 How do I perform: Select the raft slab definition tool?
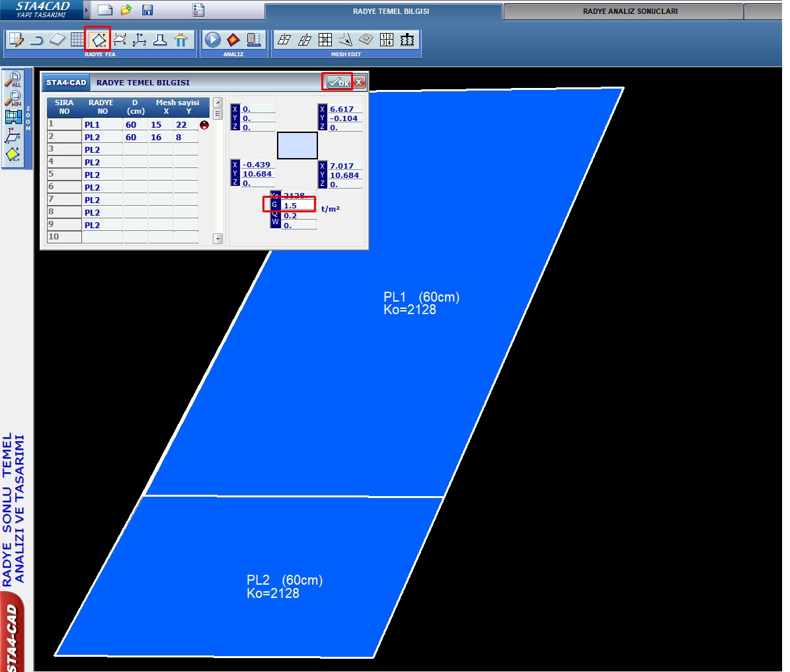[x=98, y=40]
